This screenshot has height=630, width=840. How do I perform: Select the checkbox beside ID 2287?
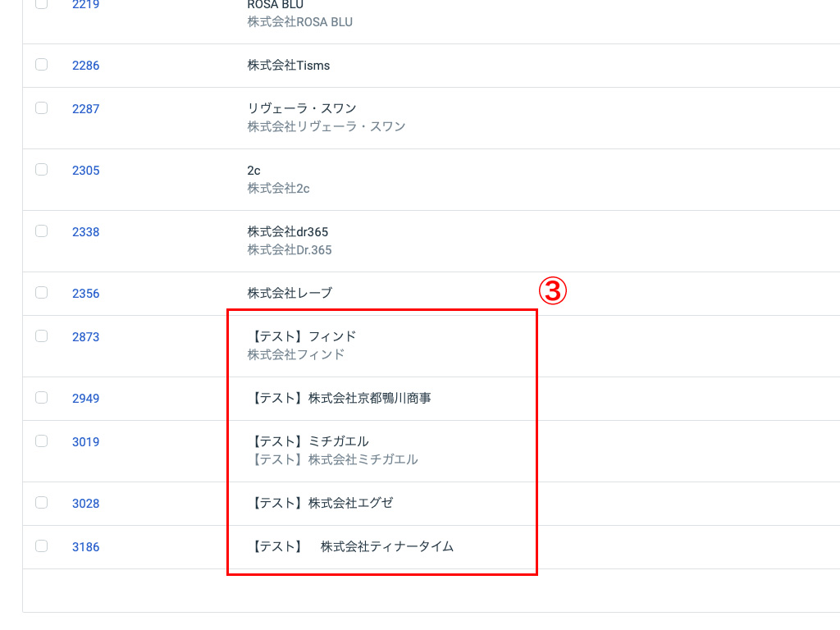click(41, 108)
